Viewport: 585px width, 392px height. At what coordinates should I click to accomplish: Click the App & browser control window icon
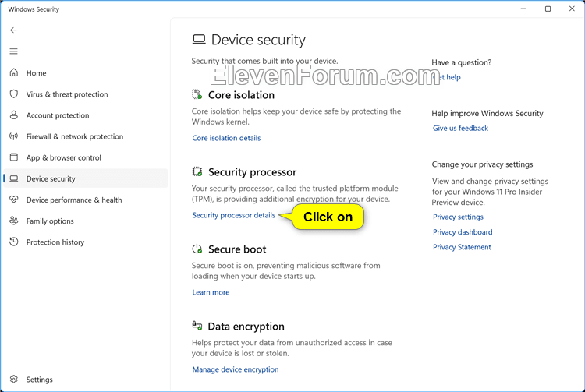[14, 157]
